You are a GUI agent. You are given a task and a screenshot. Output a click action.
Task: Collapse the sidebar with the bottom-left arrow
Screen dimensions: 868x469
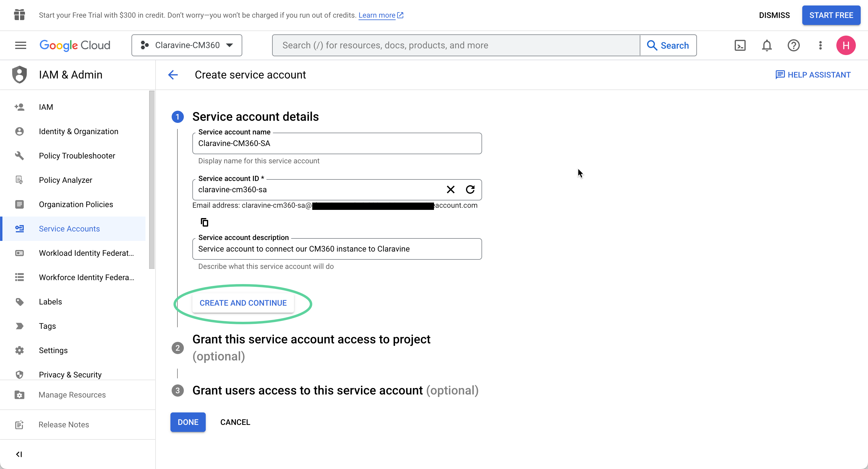click(x=19, y=454)
